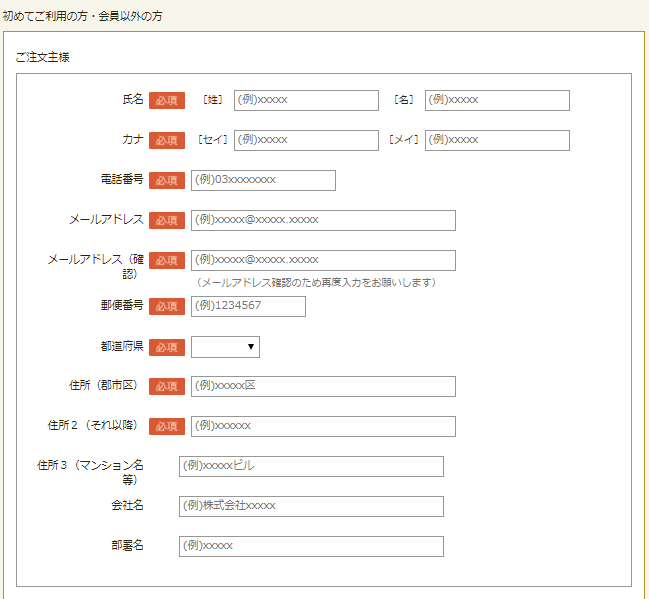Focus the メイ katakana input field
This screenshot has width=649, height=599.
497,140
